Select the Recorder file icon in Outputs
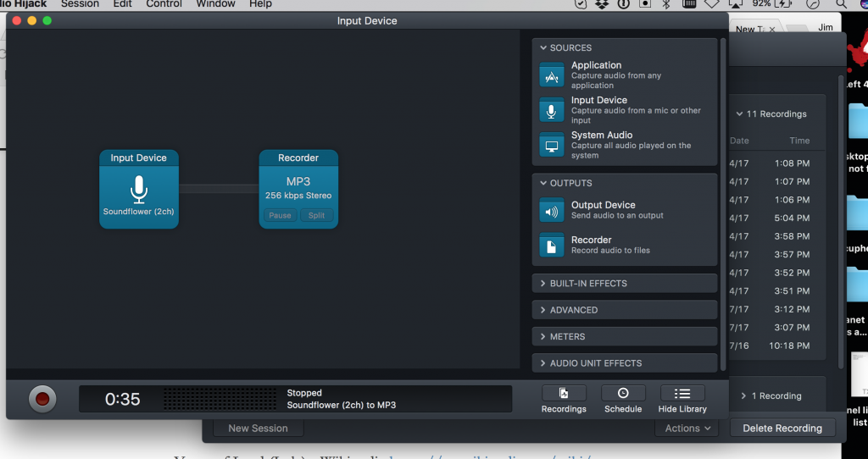Screen dimensions: 868x459 [x=551, y=245]
